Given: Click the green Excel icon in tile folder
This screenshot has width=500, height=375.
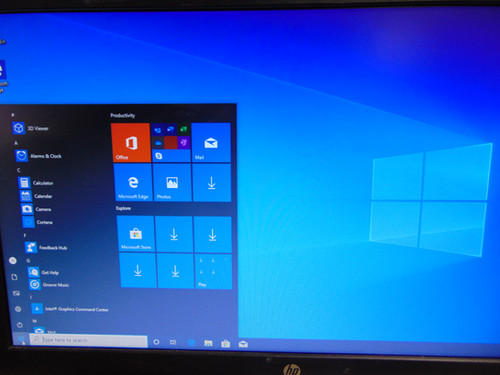Looking at the screenshot, I should [x=184, y=129].
